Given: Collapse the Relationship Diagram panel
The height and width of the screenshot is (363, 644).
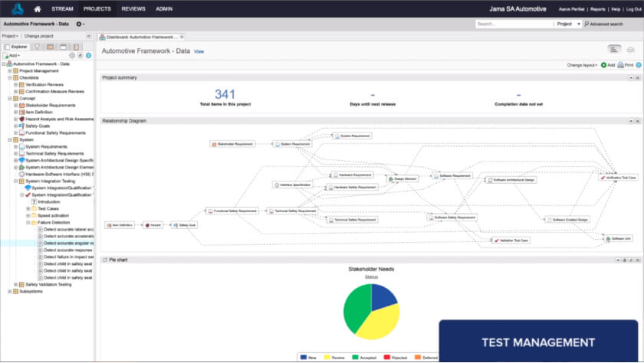Looking at the screenshot, I should pos(632,121).
